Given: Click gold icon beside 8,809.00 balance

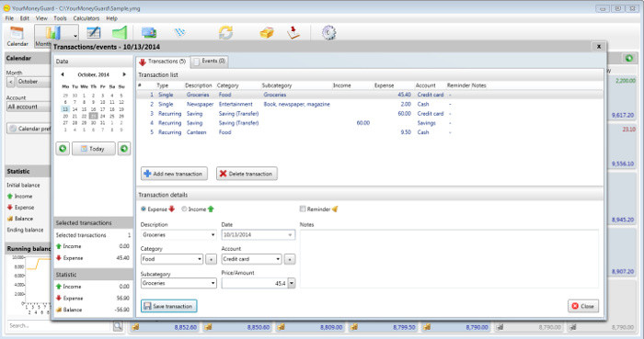Looking at the screenshot, I should pos(282,327).
